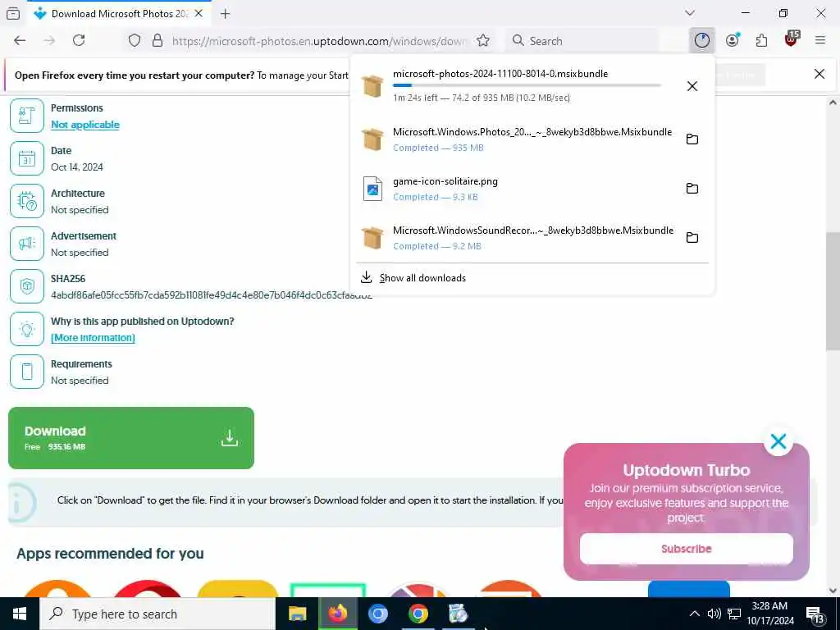This screenshot has height=630, width=840.
Task: View site security lock information
Action: (x=157, y=41)
